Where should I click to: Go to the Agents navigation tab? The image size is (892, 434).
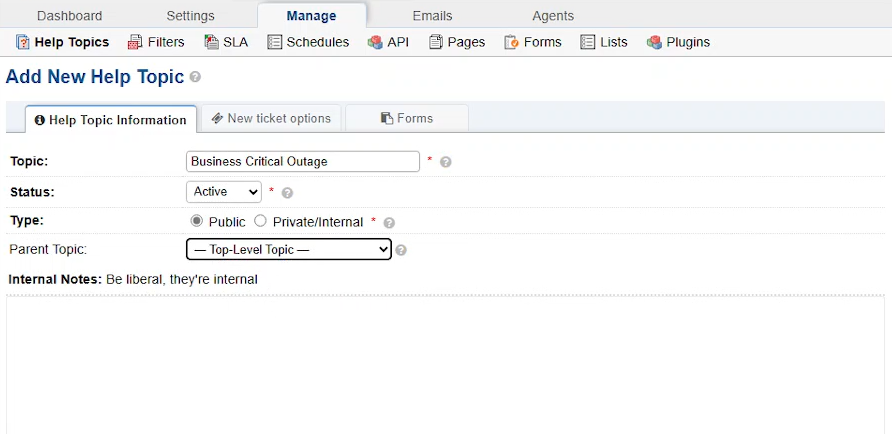(553, 16)
